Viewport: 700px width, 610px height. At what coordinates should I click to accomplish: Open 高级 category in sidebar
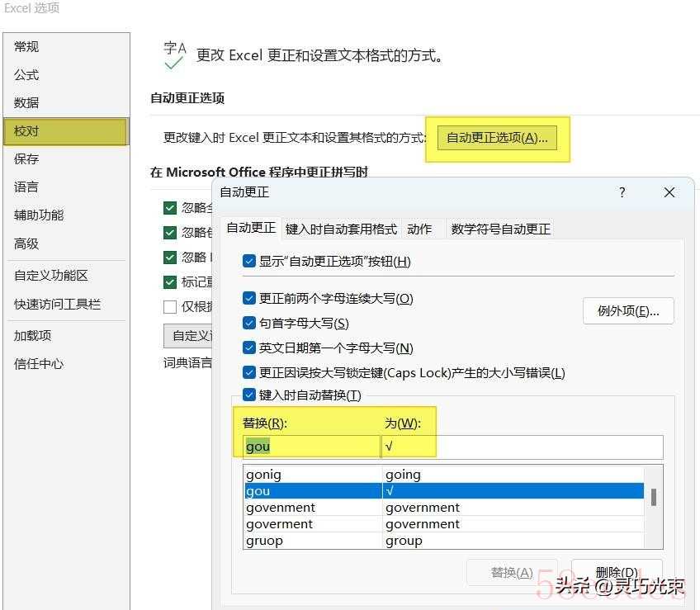[x=26, y=244]
